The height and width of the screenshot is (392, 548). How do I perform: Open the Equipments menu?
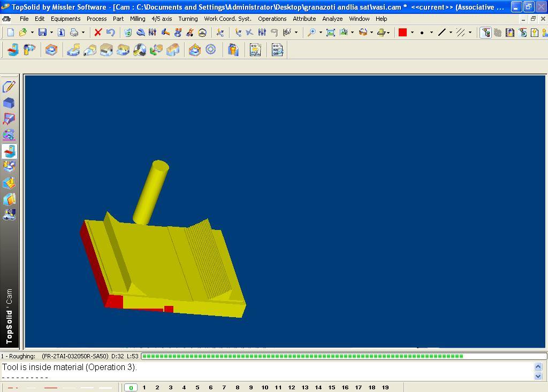[66, 19]
